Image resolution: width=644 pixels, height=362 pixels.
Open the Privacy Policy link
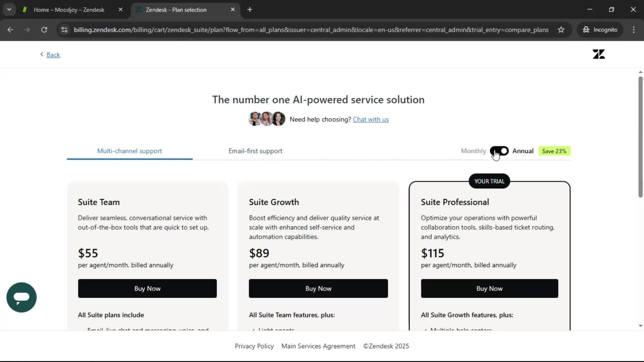click(254, 346)
